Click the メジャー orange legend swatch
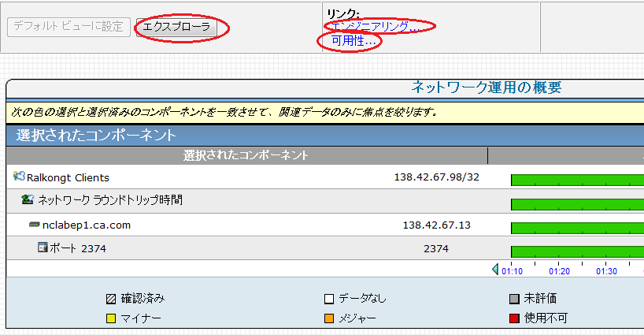 [x=329, y=318]
